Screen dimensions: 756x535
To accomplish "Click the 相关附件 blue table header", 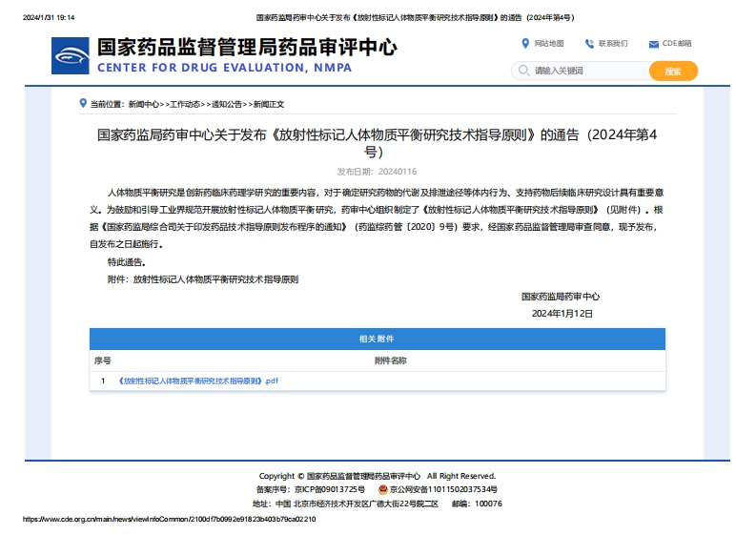I will pyautogui.click(x=378, y=339).
